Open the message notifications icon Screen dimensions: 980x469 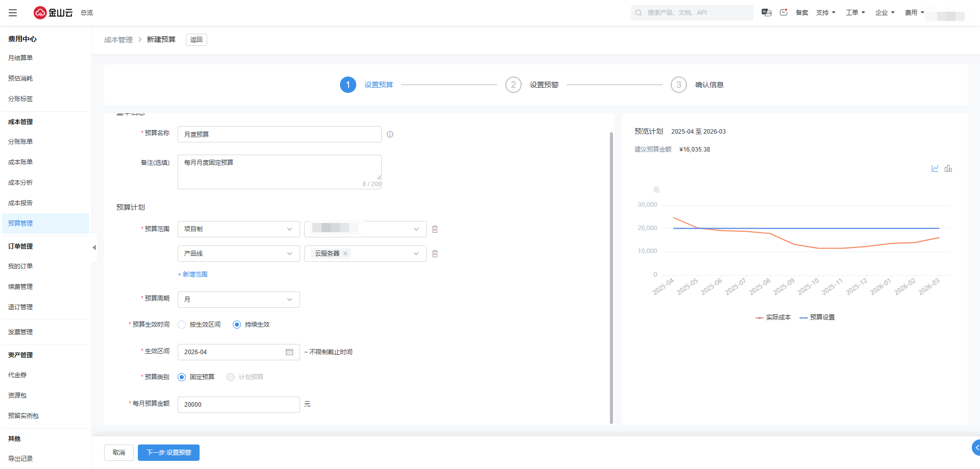click(783, 12)
